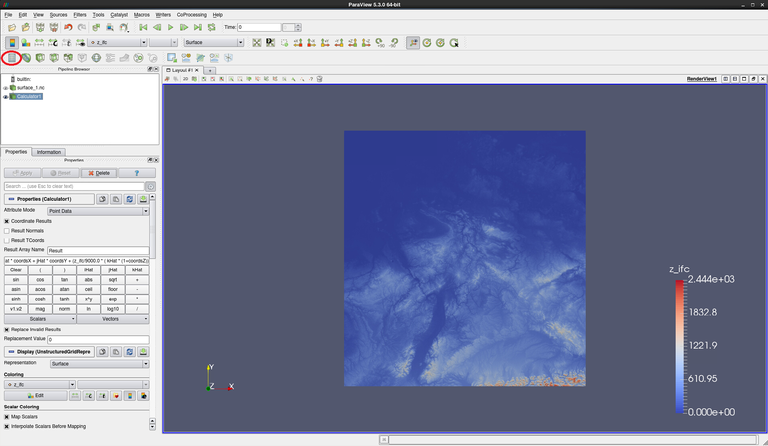
Task: Collapse the Display (UnstructuredGridRepre section
Action: (x=49, y=352)
